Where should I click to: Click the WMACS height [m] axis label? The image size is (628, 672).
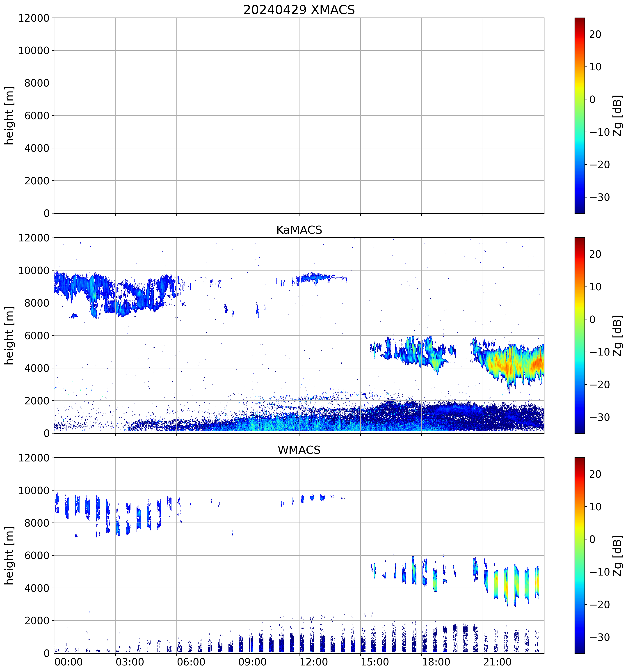tap(9, 555)
